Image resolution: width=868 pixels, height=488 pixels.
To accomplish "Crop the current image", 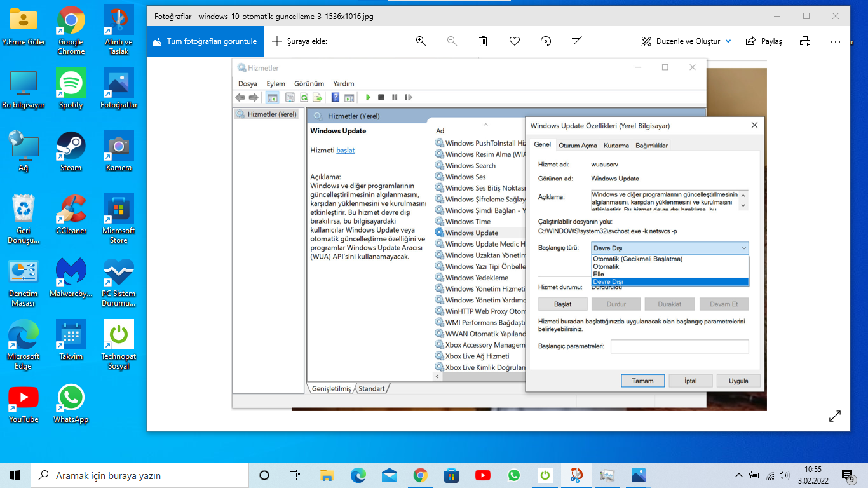I will click(x=576, y=41).
